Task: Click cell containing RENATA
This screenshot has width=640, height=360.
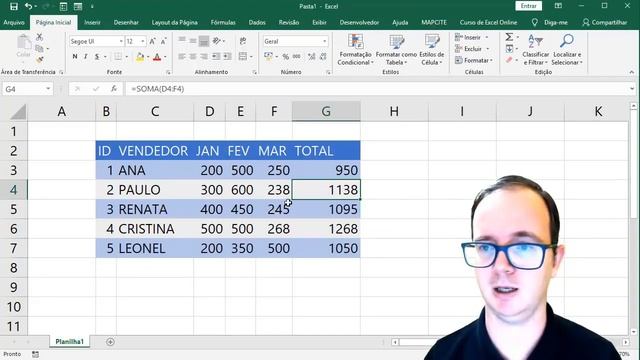Action: (155, 209)
